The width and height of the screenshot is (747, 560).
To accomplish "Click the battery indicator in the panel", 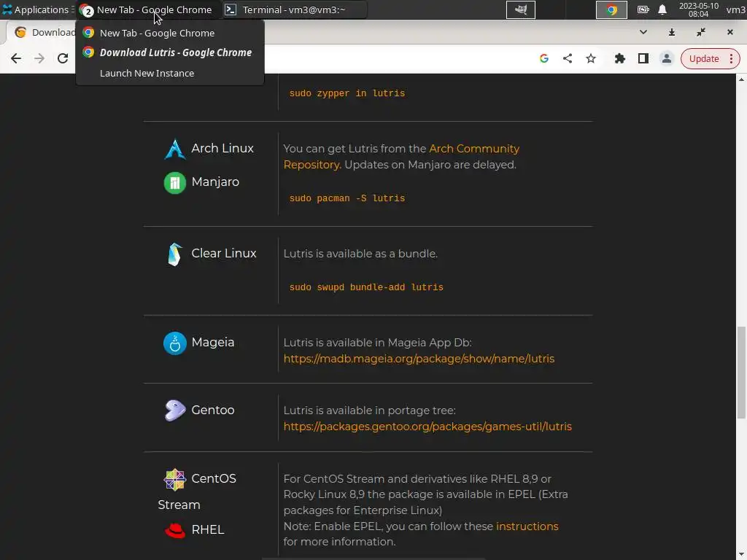I will [x=643, y=9].
